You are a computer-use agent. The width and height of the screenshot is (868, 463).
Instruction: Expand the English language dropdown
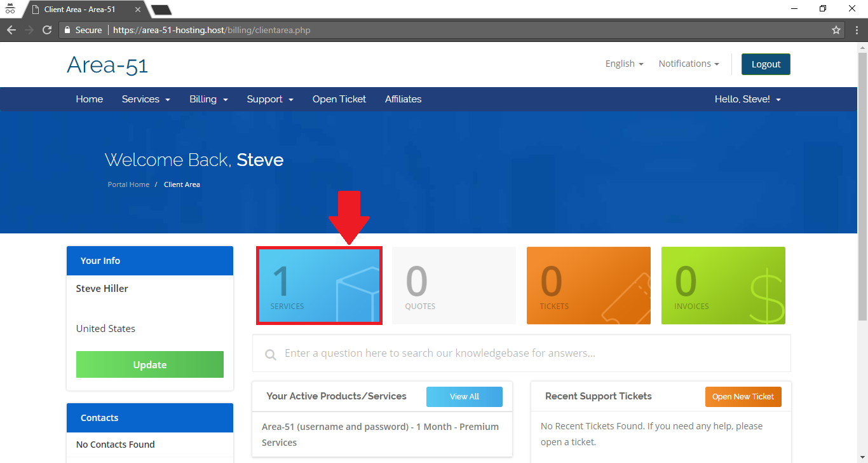[x=624, y=64]
